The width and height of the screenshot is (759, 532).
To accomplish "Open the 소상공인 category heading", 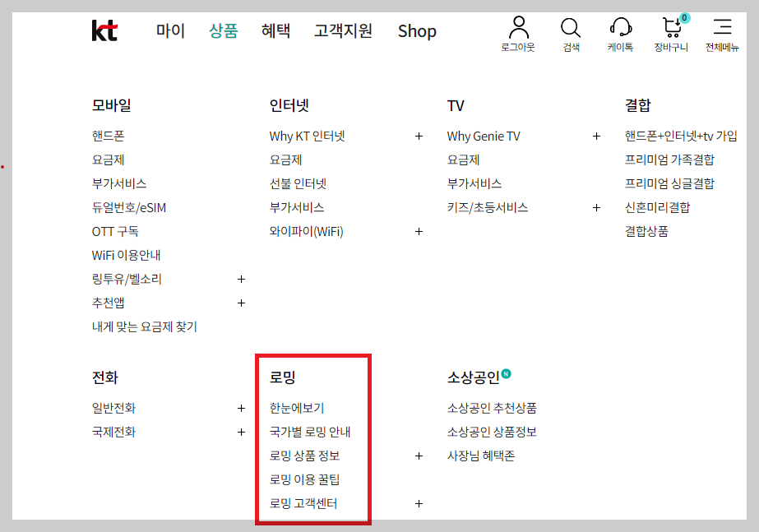I will point(474,377).
